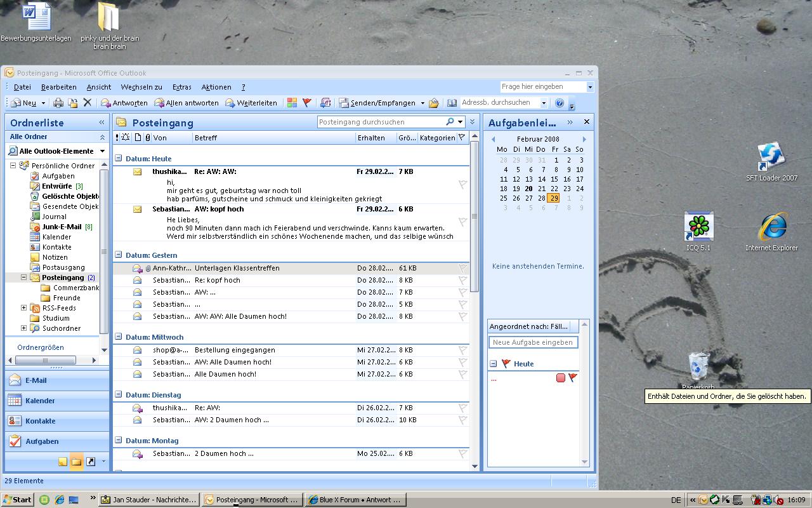Expand the RSS-Feeds folder tree node
This screenshot has height=508, width=812.
coord(24,308)
